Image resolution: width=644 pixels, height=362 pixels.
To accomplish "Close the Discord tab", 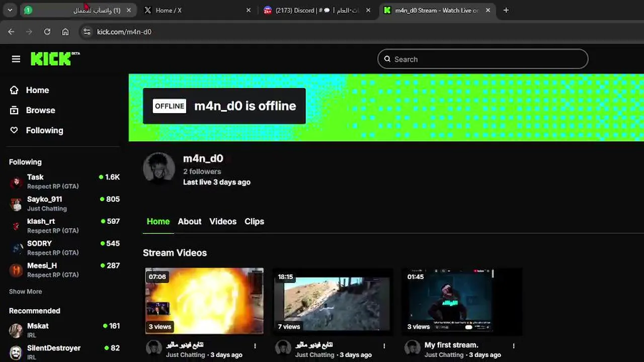I will [x=368, y=10].
